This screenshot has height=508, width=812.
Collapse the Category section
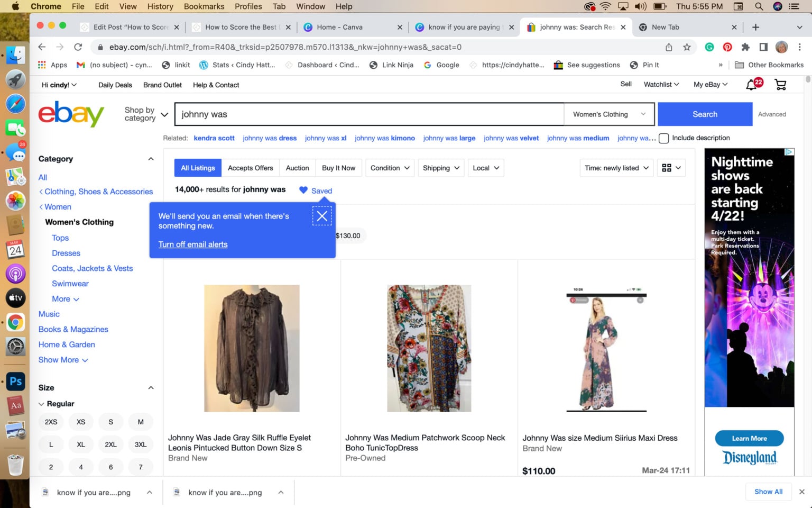point(151,159)
